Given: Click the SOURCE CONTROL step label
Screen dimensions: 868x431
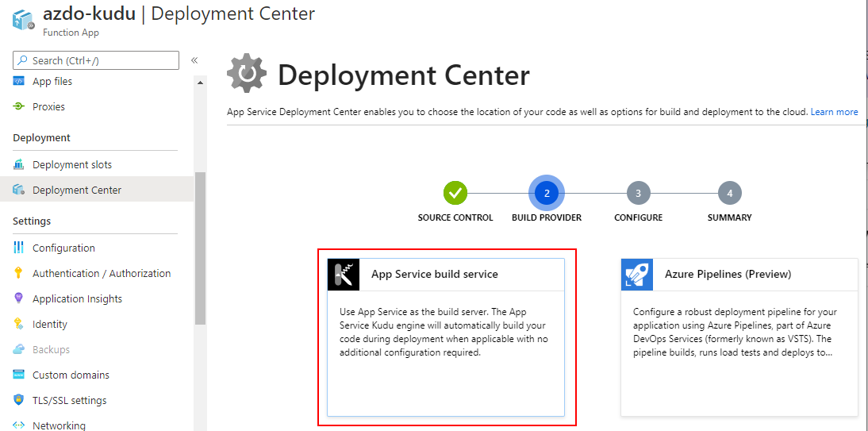Looking at the screenshot, I should (x=455, y=217).
